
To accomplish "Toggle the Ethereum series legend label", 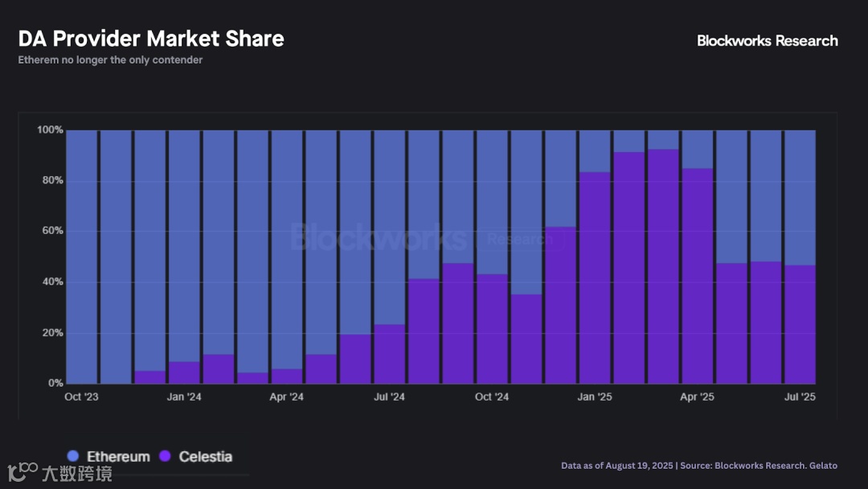I will coord(118,457).
